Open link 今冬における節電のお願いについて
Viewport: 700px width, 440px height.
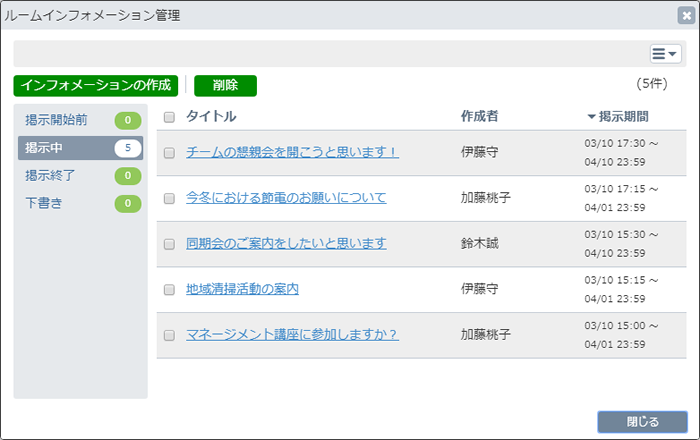(286, 197)
